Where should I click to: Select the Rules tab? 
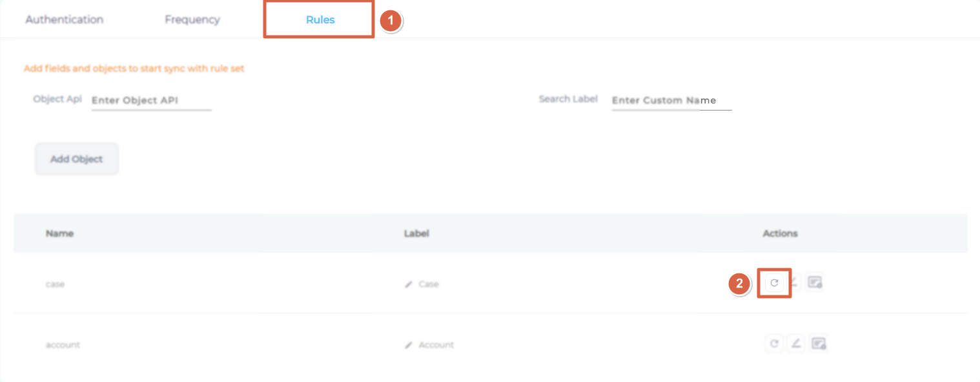tap(320, 19)
